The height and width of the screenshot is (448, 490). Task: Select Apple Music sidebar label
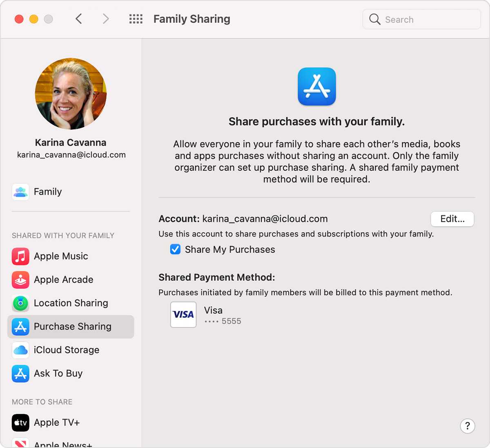pyautogui.click(x=61, y=256)
